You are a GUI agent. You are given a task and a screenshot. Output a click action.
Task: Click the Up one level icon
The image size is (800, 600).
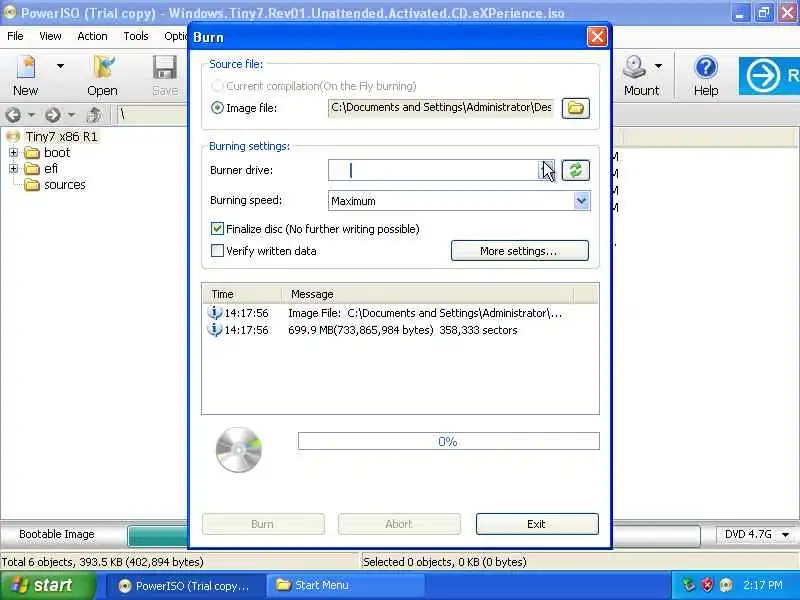pos(94,115)
